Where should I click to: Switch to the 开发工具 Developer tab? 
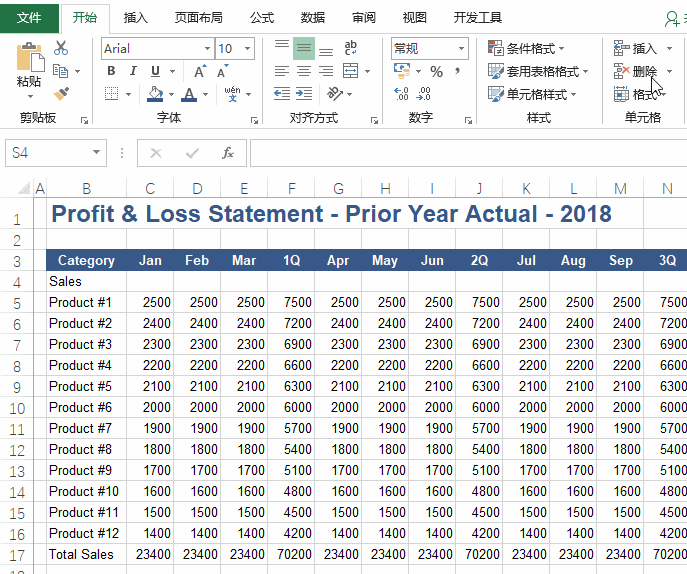pyautogui.click(x=478, y=18)
